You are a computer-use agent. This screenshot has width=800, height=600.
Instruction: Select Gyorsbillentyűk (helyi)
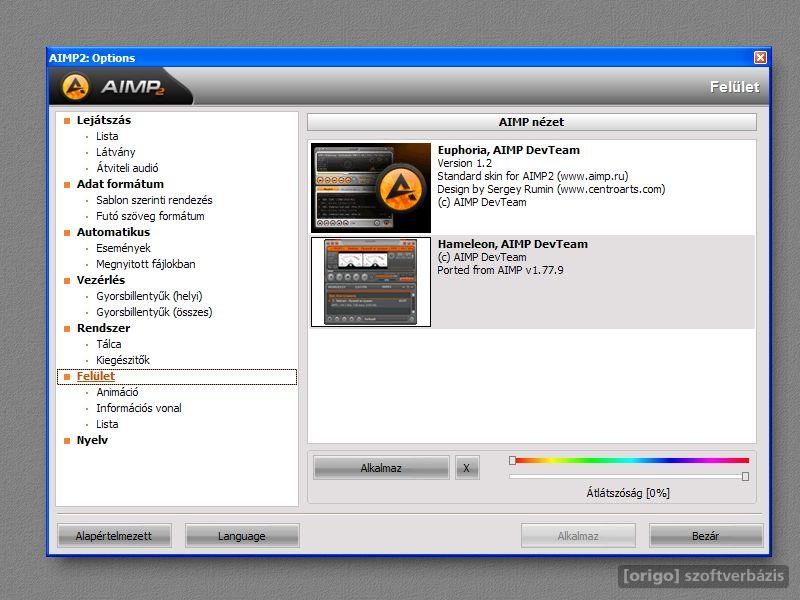149,296
